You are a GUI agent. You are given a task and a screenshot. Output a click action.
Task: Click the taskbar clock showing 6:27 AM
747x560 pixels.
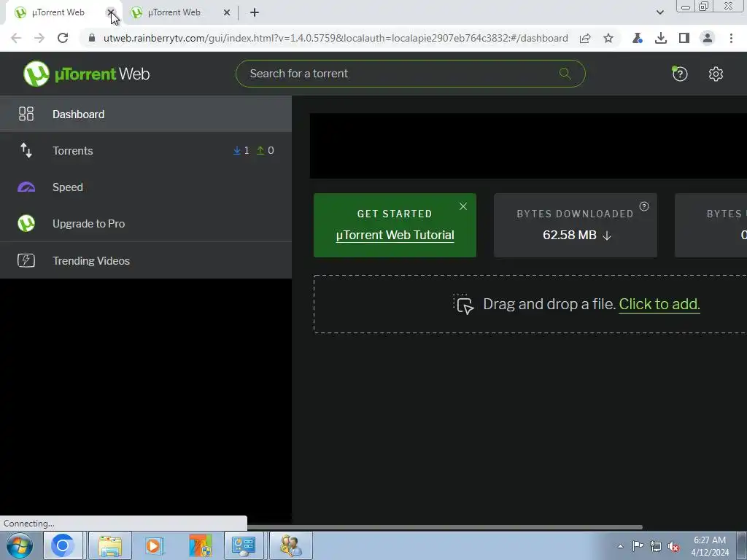(710, 546)
